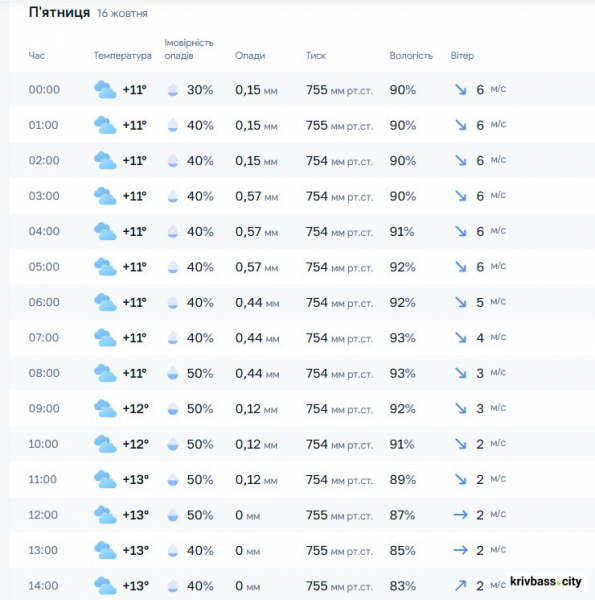Click the wind direction arrow at 01:00
The height and width of the screenshot is (600, 595).
point(460,125)
